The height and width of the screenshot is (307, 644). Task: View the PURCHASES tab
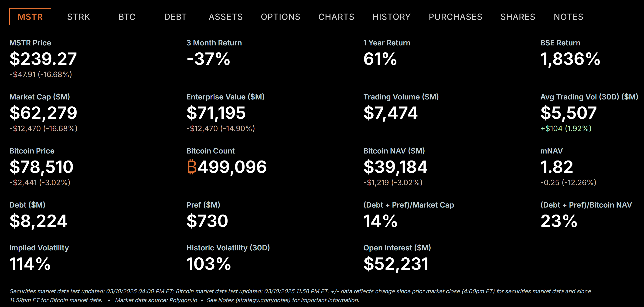coord(455,17)
